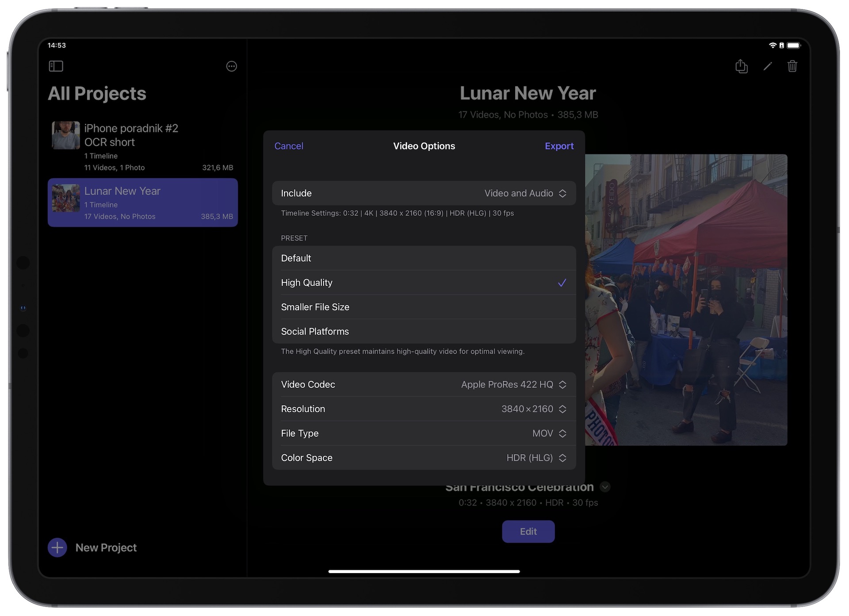Tap the street festival preview image

(686, 300)
